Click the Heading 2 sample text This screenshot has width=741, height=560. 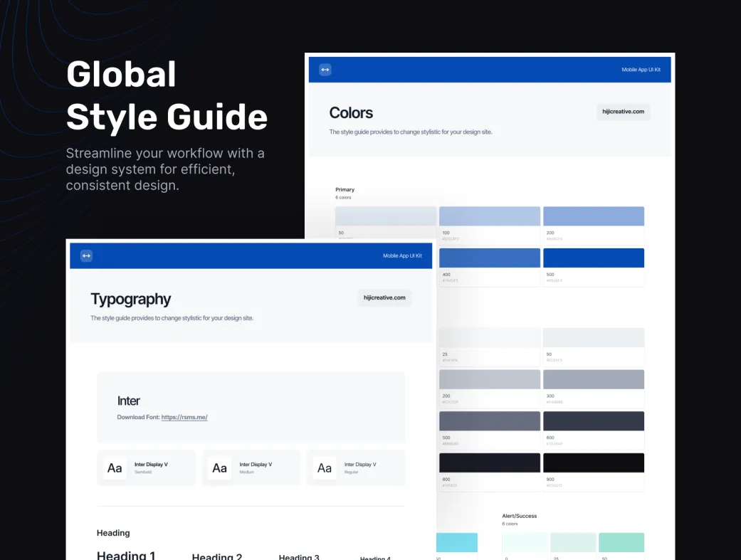tap(217, 556)
